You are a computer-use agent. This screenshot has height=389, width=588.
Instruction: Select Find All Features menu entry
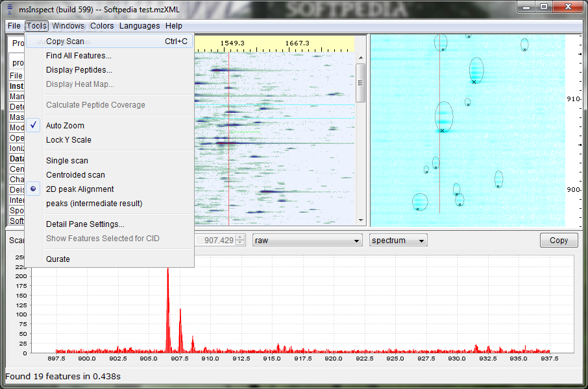110,56
